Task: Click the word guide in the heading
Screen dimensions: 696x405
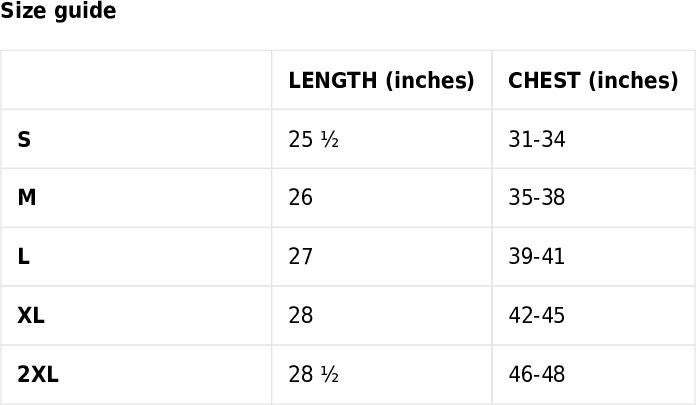Action: [x=85, y=11]
